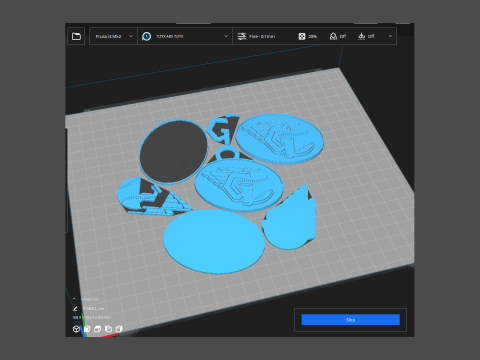Open the Prusa i3 Mk2 printer dropdown
This screenshot has width=480, height=360.
113,36
